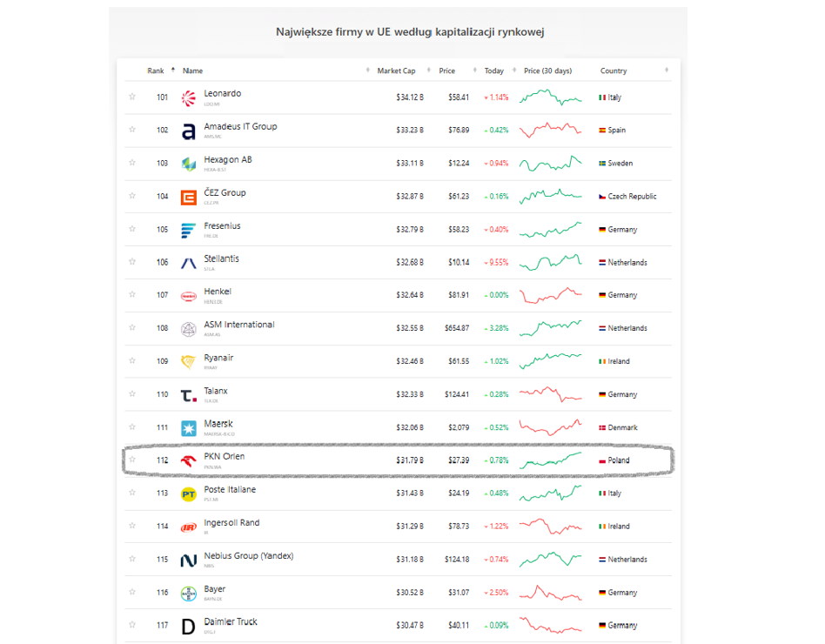Click the Price column header

click(447, 70)
